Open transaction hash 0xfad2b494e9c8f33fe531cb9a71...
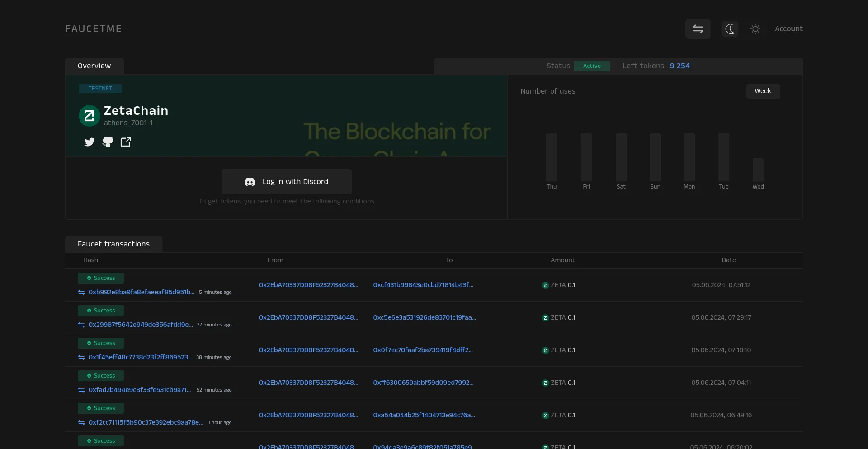868x449 pixels. pos(140,390)
